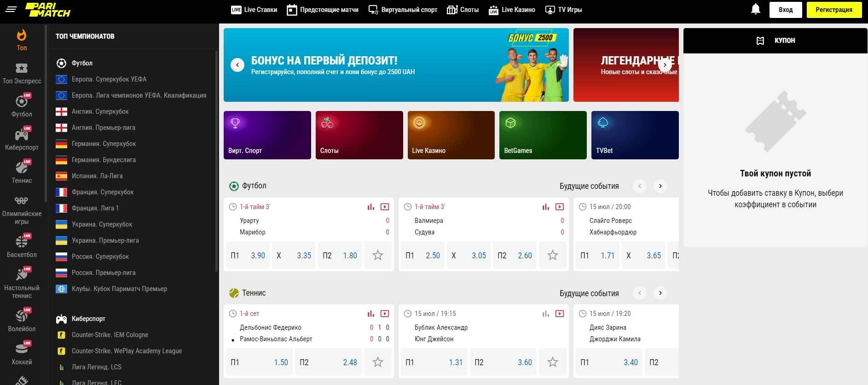Viewport: 868px width, 385px height.
Task: Favorite the Дельбонис–Рамос-Виньолас match star
Action: pos(378,362)
